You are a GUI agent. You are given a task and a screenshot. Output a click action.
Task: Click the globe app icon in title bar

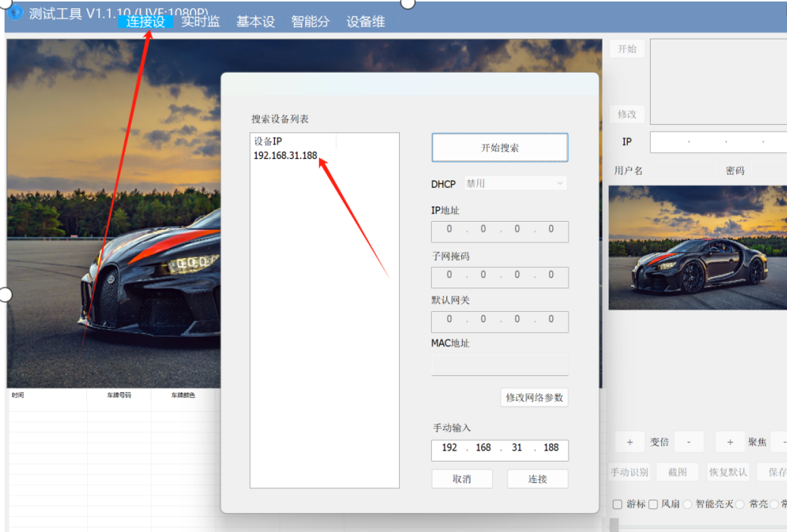click(15, 12)
